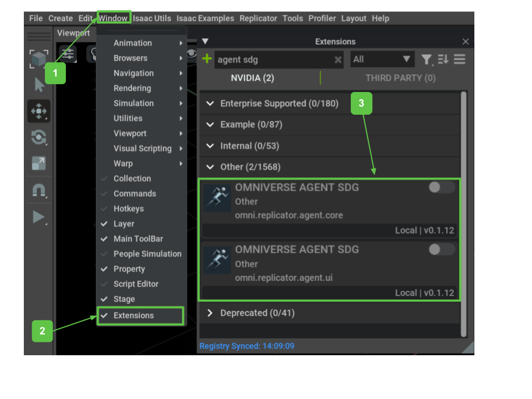Enable the Collection window
532x399 pixels.
coord(142,178)
